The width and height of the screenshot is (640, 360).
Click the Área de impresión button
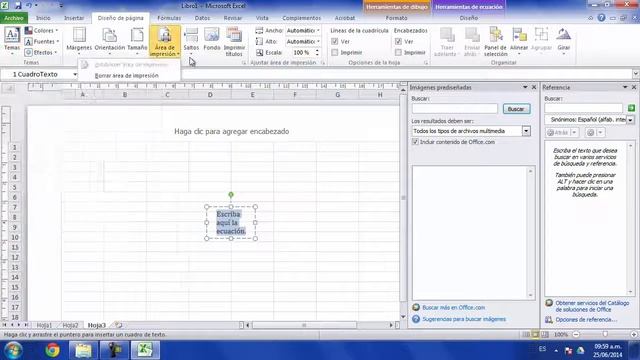point(165,41)
